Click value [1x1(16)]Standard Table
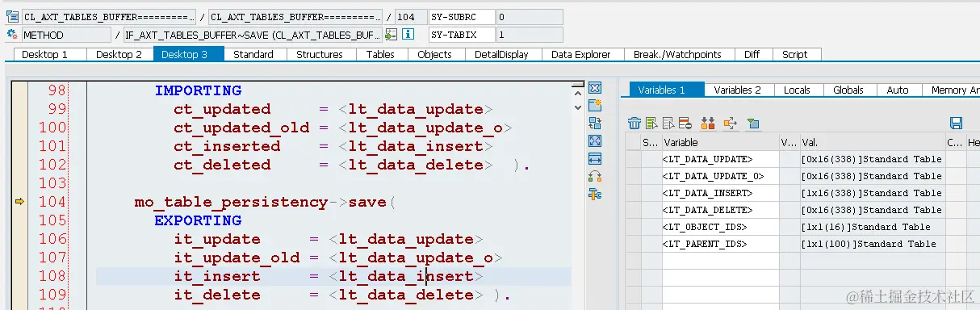 872,227
